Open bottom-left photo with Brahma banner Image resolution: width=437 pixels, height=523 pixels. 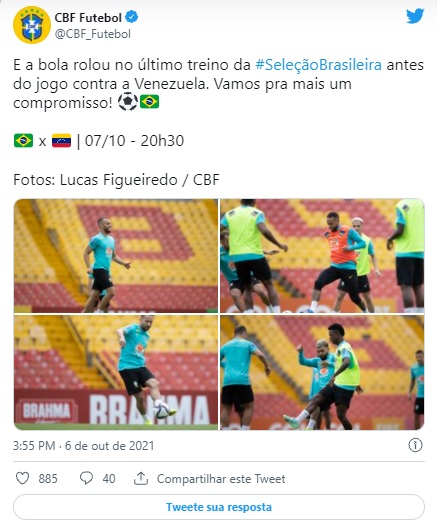(x=116, y=372)
